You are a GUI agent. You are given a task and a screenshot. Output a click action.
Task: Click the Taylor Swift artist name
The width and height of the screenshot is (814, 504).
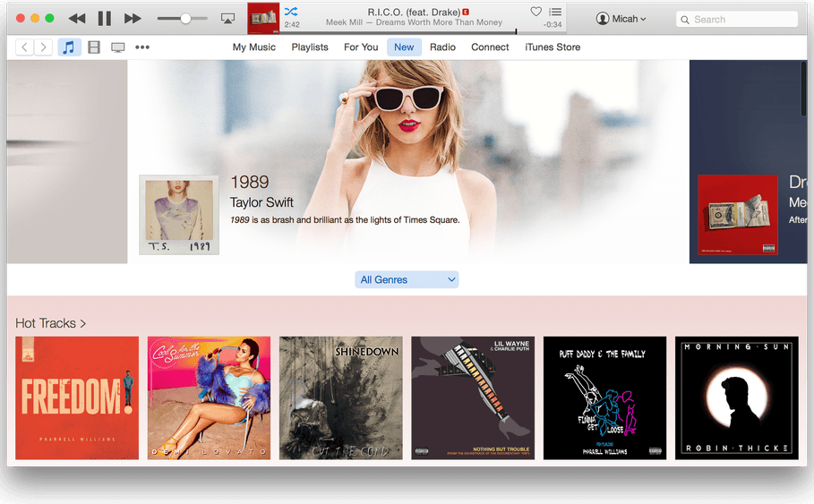pyautogui.click(x=261, y=202)
